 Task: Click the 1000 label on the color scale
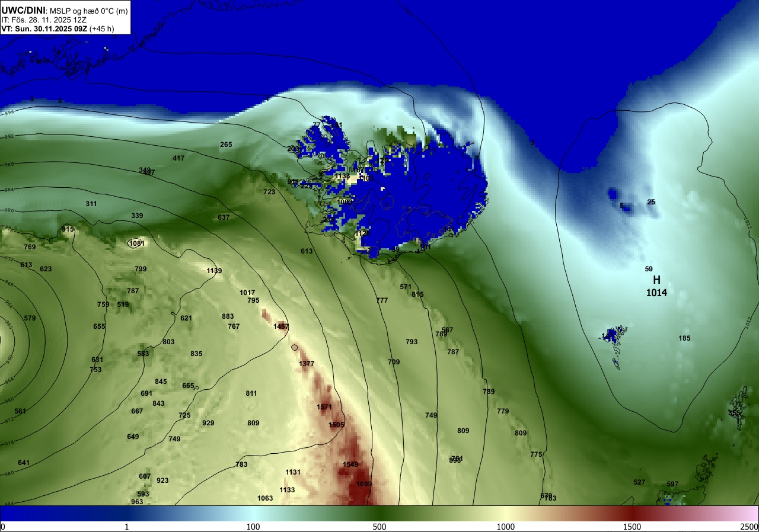click(506, 527)
